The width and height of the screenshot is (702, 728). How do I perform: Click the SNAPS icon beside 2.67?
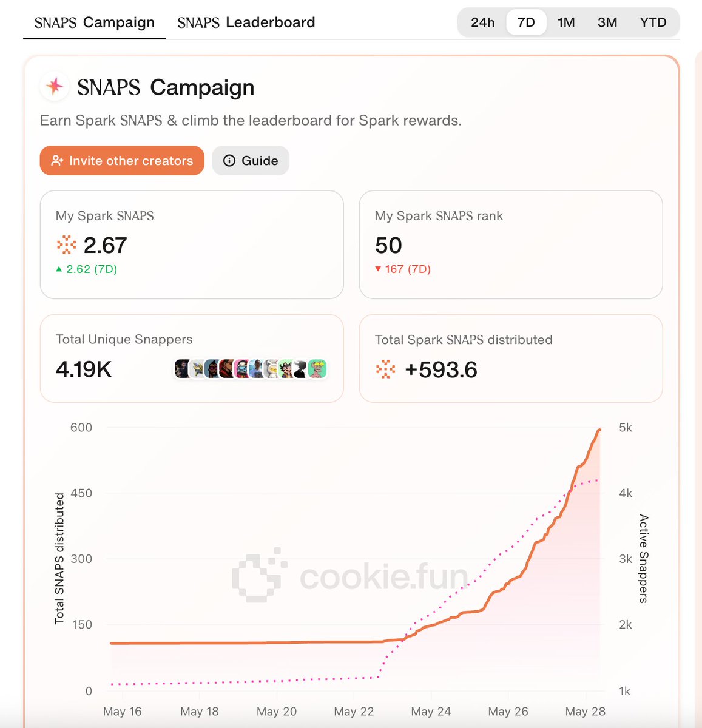(66, 245)
